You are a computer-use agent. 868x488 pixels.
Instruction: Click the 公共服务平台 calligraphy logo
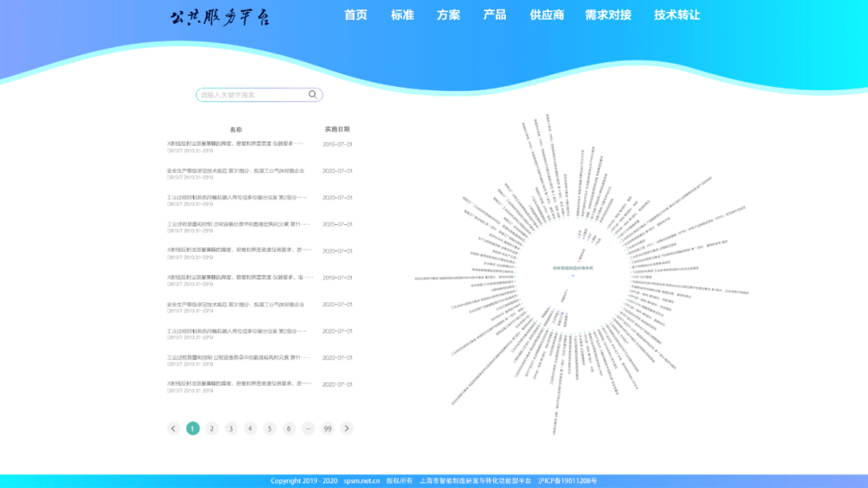tap(220, 17)
